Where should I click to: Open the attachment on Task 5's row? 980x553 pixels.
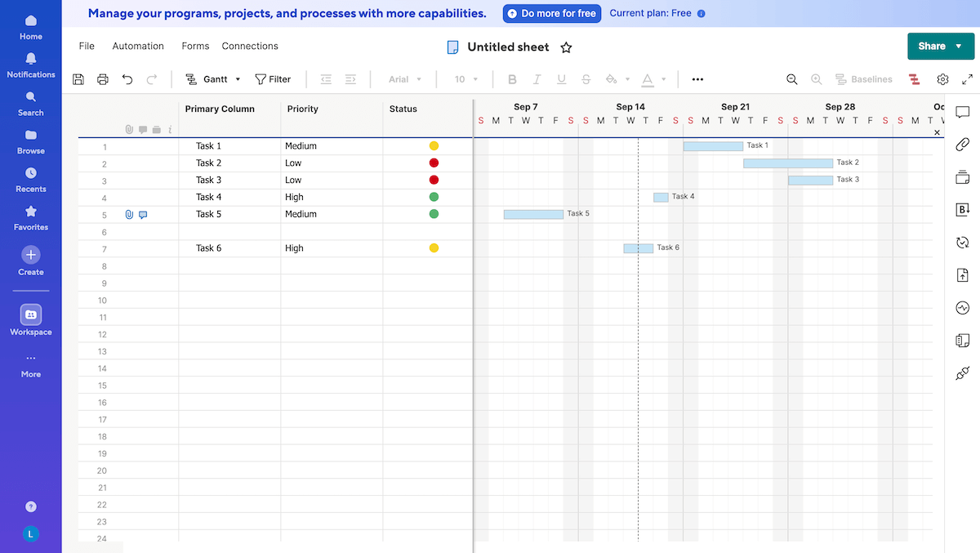[x=129, y=214]
